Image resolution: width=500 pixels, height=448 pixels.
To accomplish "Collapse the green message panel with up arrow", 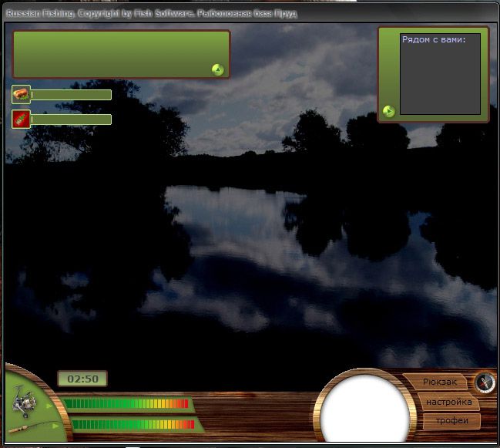I will point(217,70).
